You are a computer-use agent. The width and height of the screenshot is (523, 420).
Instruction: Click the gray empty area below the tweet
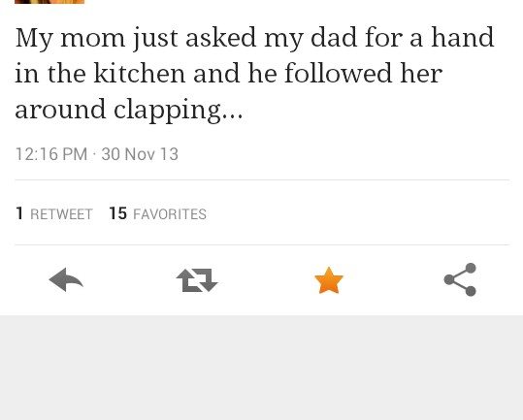coord(262,368)
